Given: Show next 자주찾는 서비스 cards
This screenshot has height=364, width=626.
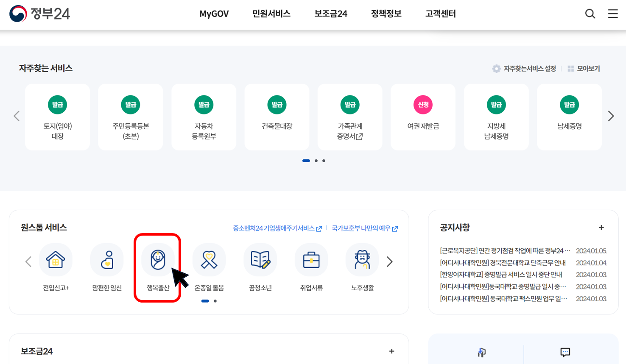Looking at the screenshot, I should click(x=611, y=116).
